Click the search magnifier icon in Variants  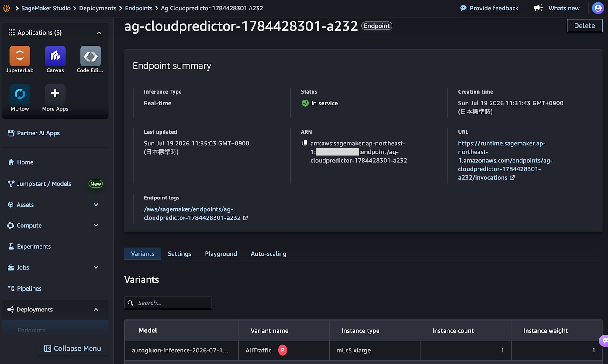coord(130,303)
